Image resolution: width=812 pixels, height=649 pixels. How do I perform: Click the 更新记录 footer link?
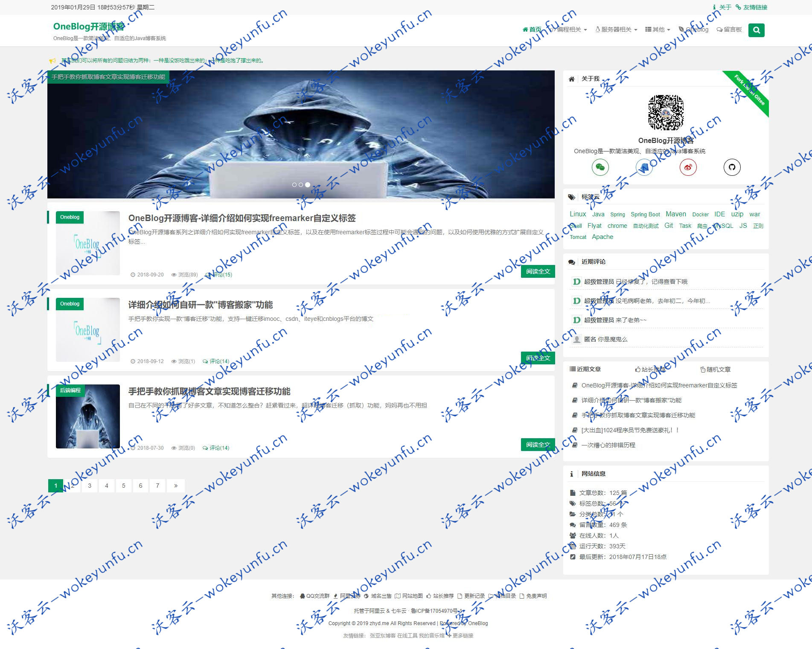471,596
